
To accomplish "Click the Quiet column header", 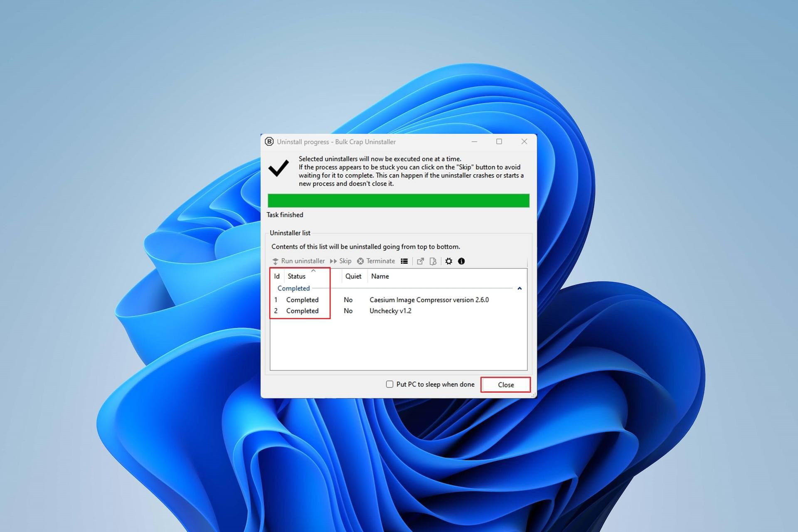I will (351, 276).
